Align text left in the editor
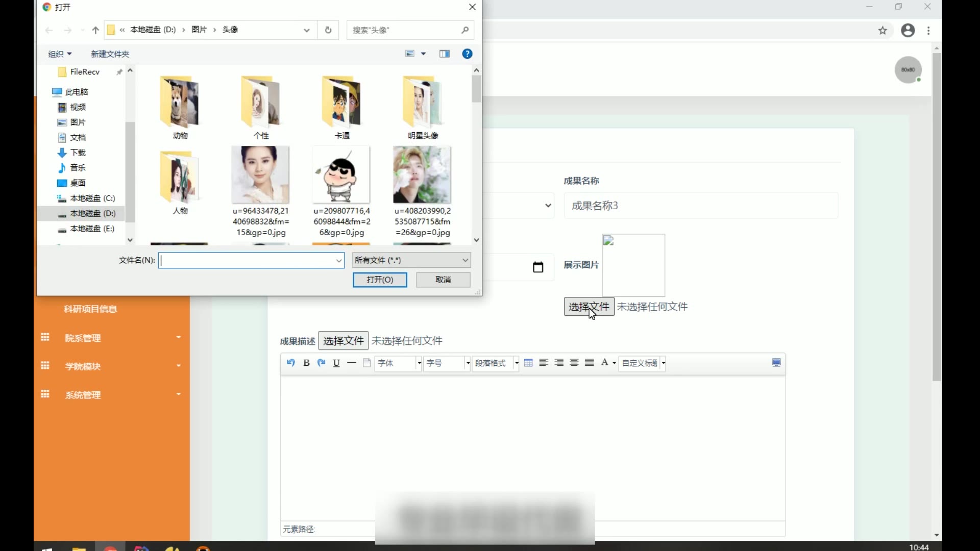This screenshot has height=551, width=980. [x=544, y=363]
